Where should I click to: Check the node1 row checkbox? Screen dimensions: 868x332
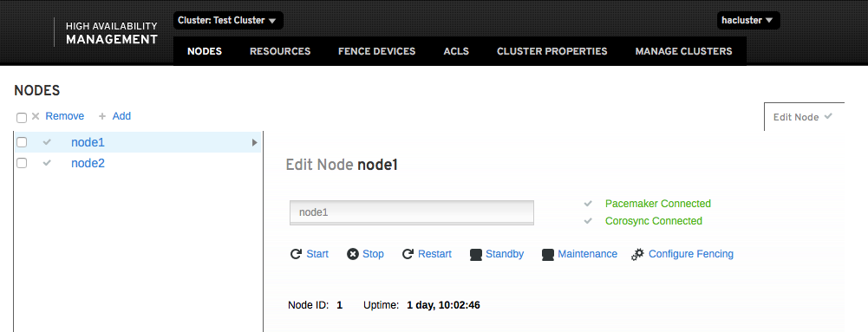point(22,142)
